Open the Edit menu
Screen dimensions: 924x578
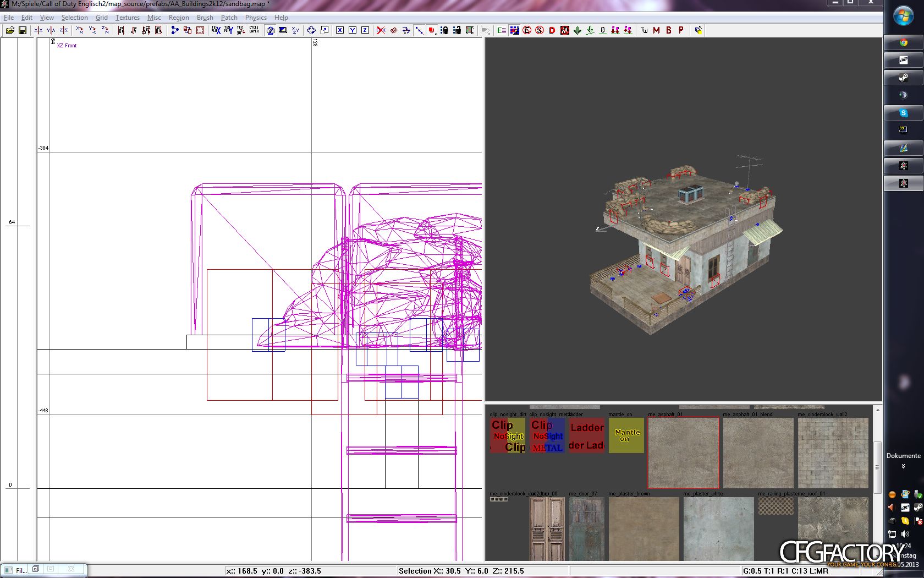pos(27,18)
